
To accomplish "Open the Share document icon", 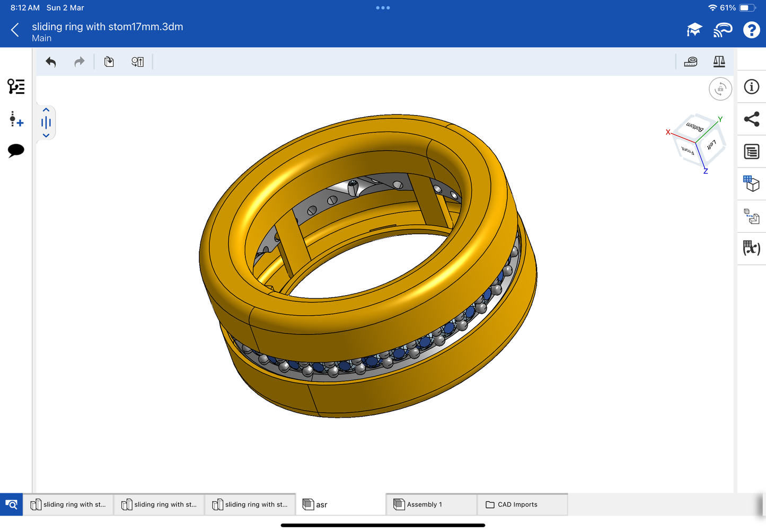I will click(x=751, y=119).
